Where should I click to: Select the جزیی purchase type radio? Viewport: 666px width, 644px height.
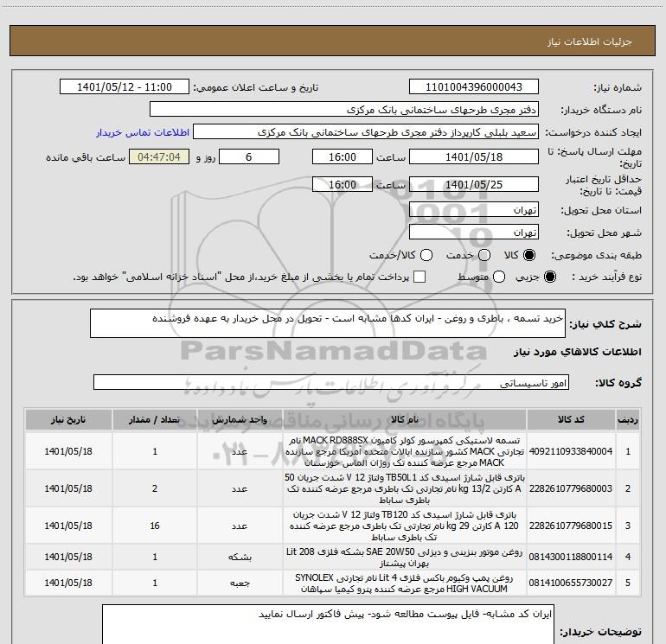click(549, 277)
